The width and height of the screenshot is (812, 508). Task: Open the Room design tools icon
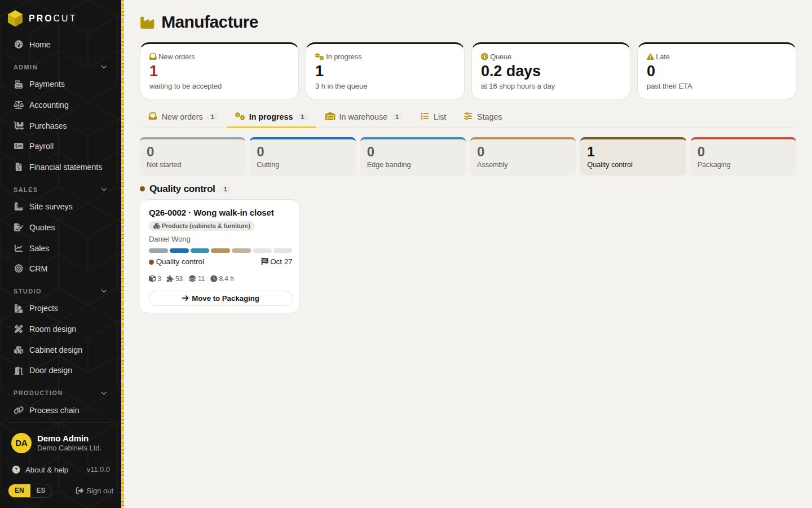(x=19, y=329)
